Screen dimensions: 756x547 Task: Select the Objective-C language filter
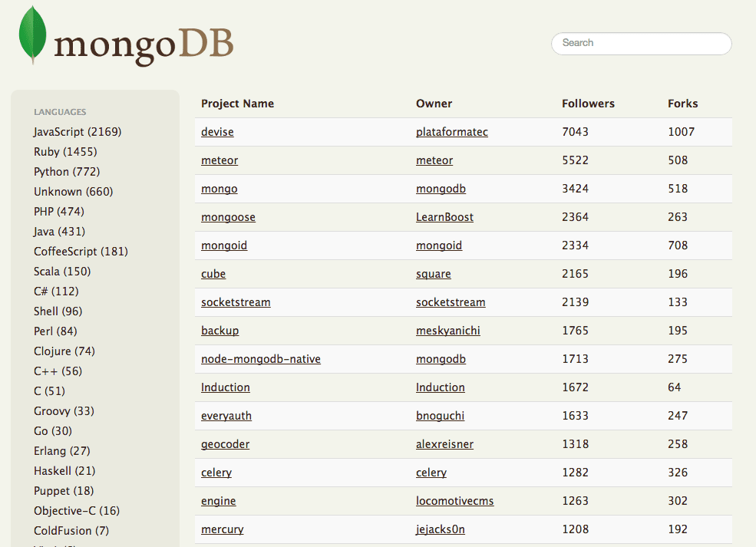(77, 510)
